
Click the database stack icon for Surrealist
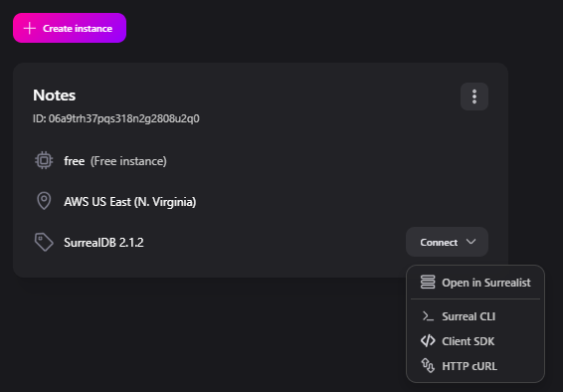[428, 283]
